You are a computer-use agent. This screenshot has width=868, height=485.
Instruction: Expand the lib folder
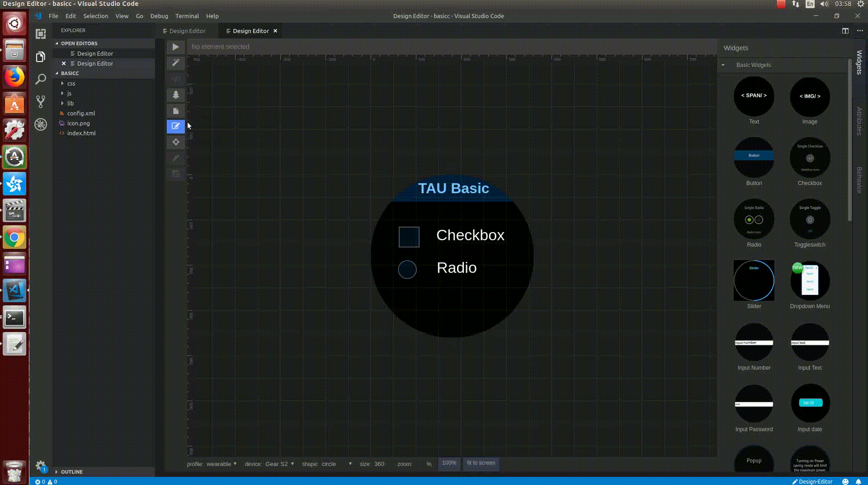70,103
